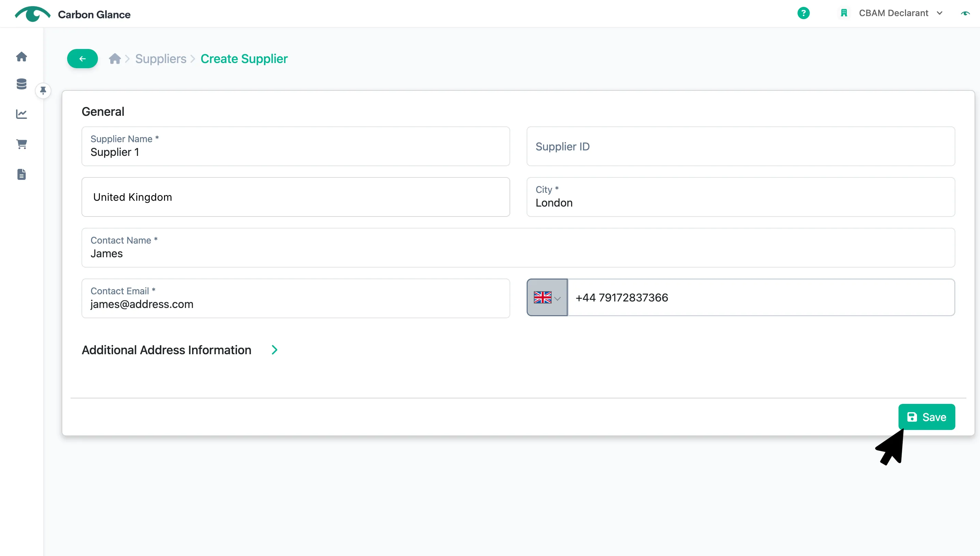Toggle the sidebar pin icon
The height and width of the screenshot is (556, 980).
pos(43,90)
